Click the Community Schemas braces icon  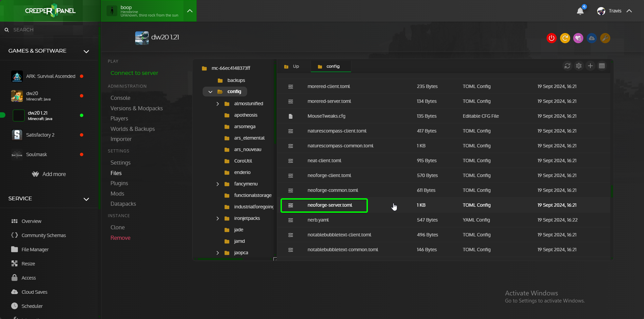(x=14, y=235)
